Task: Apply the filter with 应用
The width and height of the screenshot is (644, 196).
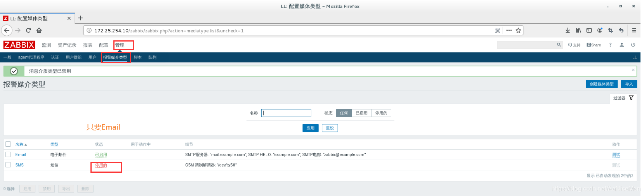Action: pyautogui.click(x=311, y=128)
